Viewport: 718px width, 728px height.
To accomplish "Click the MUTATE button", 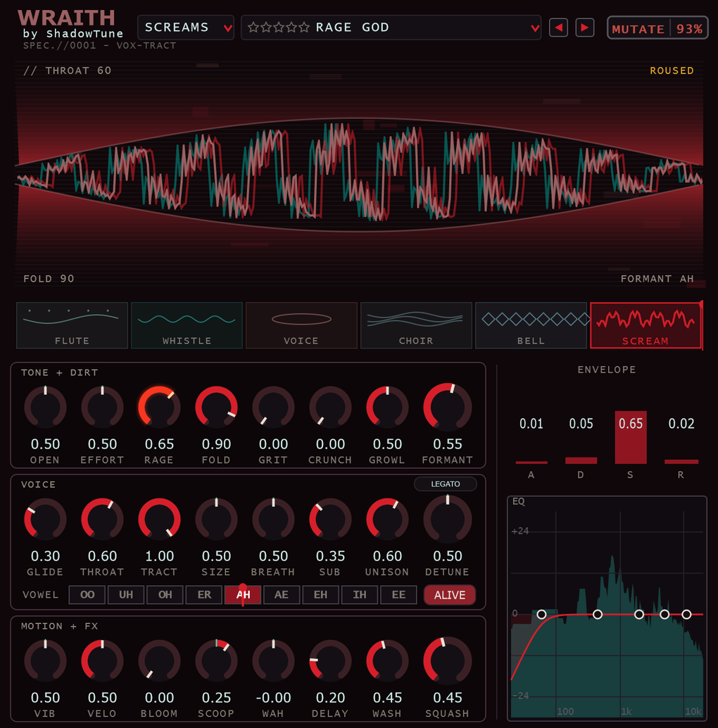I will click(x=638, y=28).
